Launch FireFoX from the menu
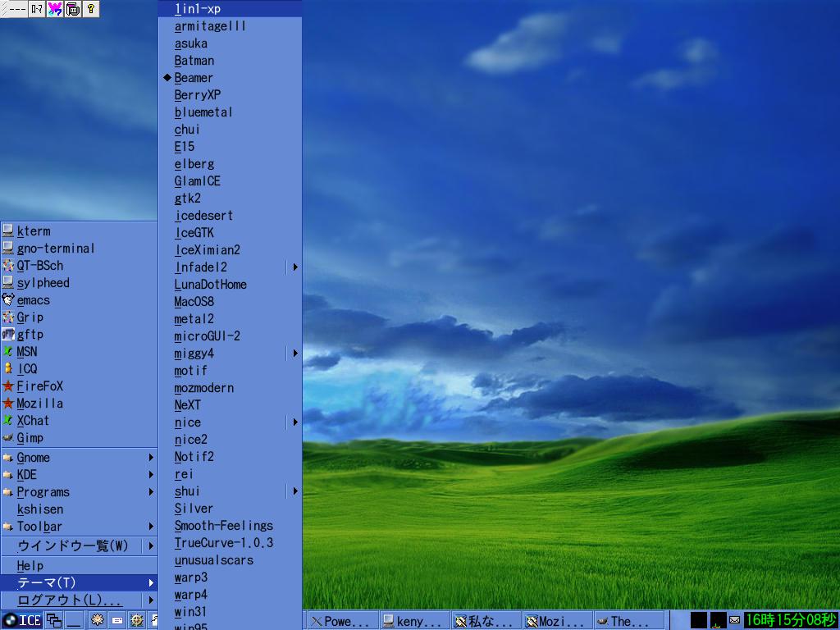This screenshot has width=840, height=630. (39, 386)
